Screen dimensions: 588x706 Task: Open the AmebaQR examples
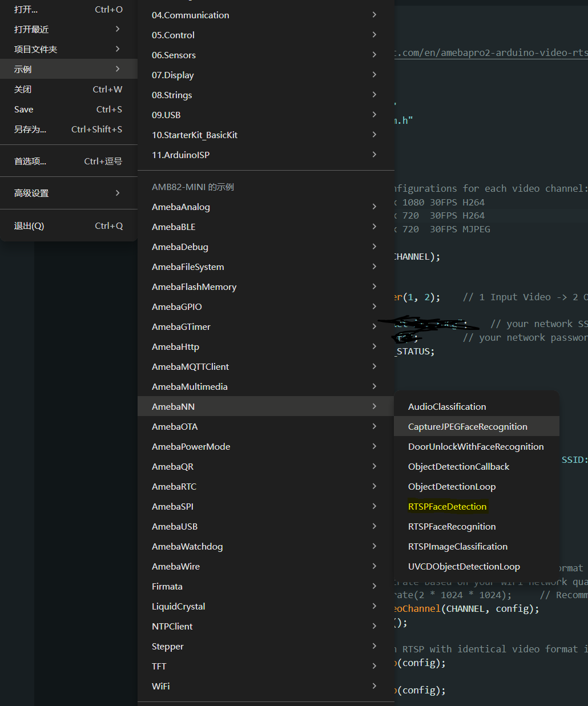[x=266, y=466]
